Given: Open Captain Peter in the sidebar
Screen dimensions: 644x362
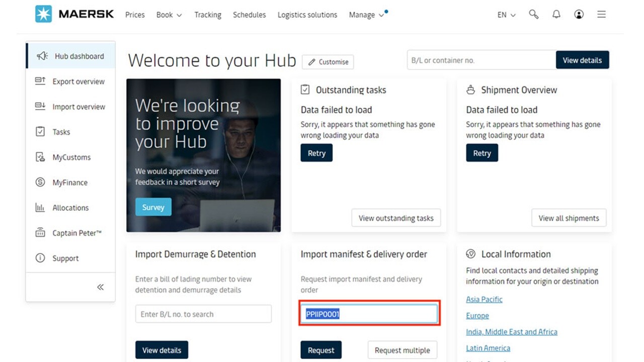Looking at the screenshot, I should tap(76, 233).
